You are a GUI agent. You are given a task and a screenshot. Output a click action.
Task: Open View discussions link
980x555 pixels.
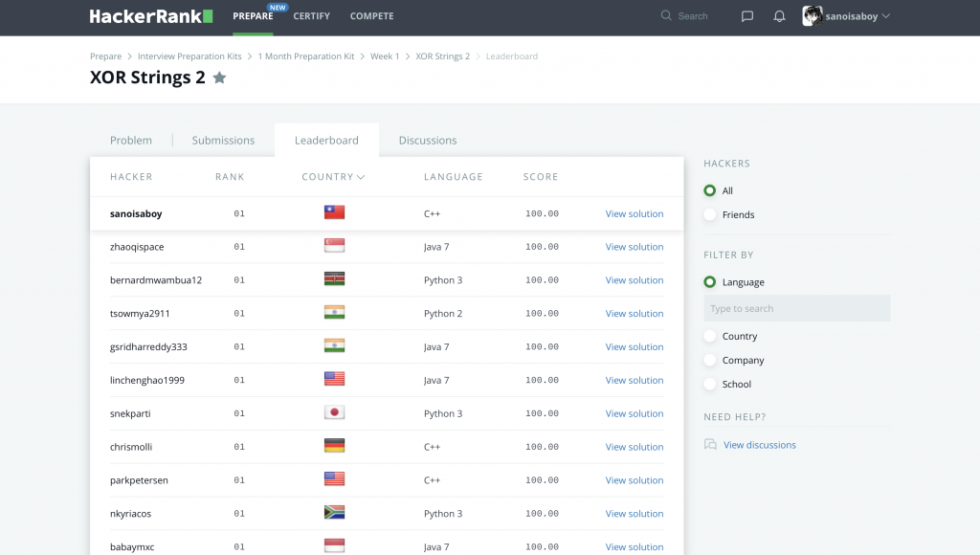click(x=759, y=445)
